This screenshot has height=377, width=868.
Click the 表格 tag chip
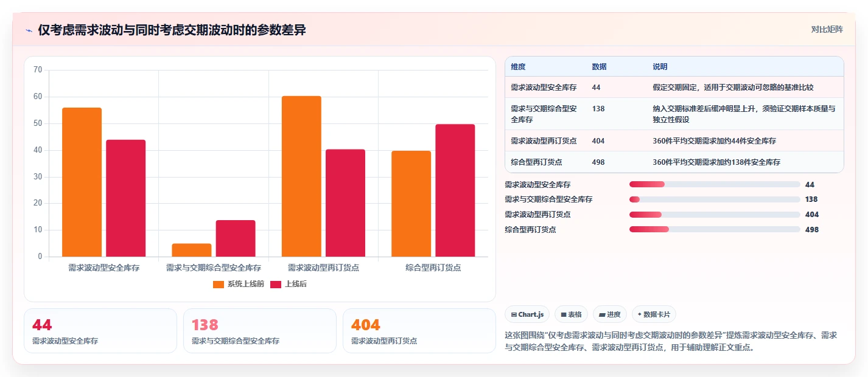[x=571, y=314]
